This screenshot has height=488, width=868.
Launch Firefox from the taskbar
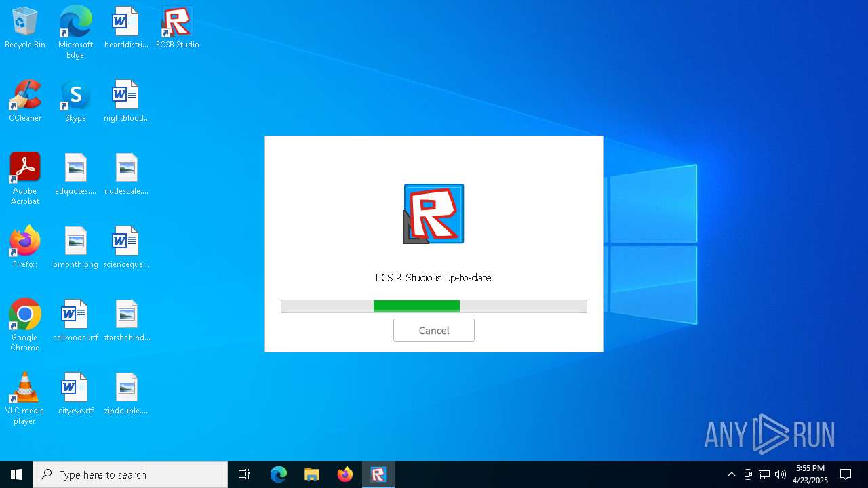pos(345,474)
